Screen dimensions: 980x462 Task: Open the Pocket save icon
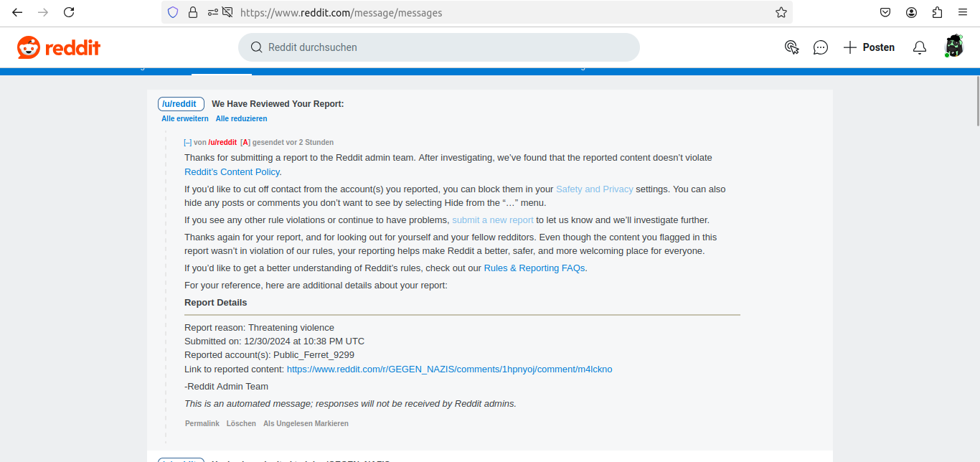tap(885, 12)
